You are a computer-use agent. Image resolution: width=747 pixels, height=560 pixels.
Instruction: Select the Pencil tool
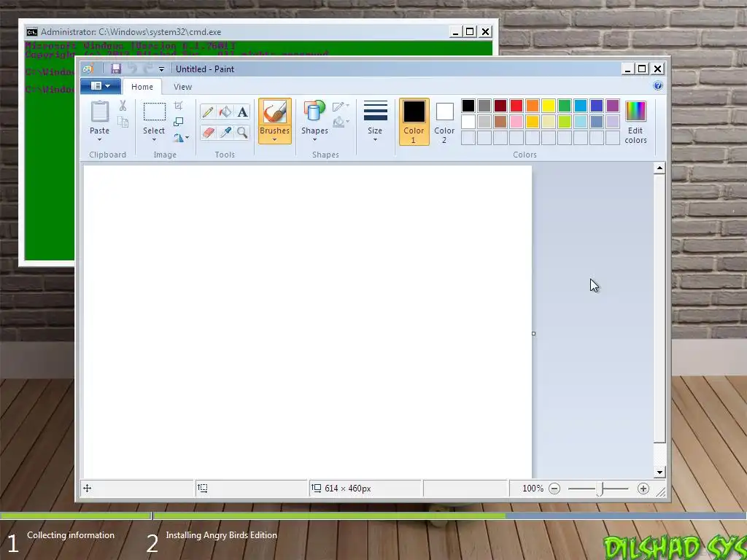(208, 112)
